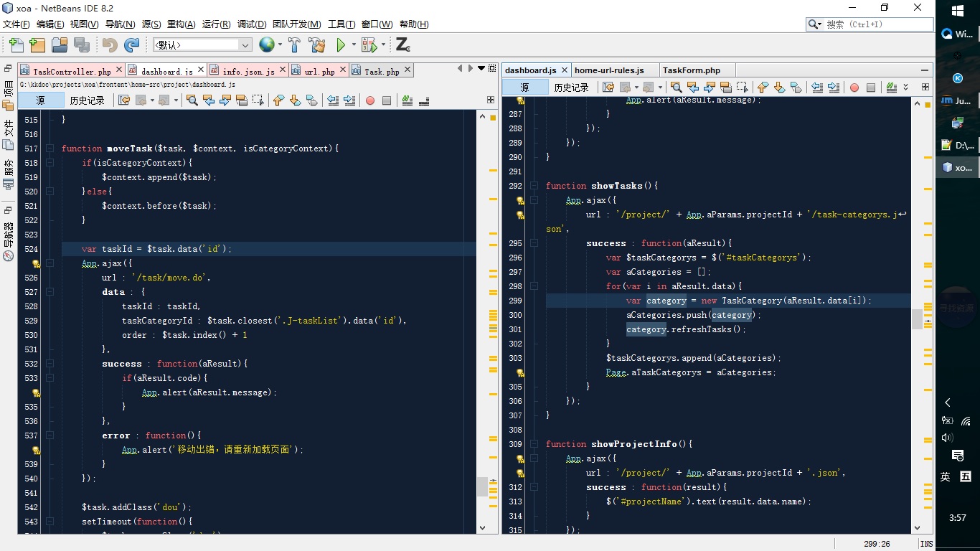The height and width of the screenshot is (551, 980).
Task: Close the url.php tab
Action: [344, 70]
